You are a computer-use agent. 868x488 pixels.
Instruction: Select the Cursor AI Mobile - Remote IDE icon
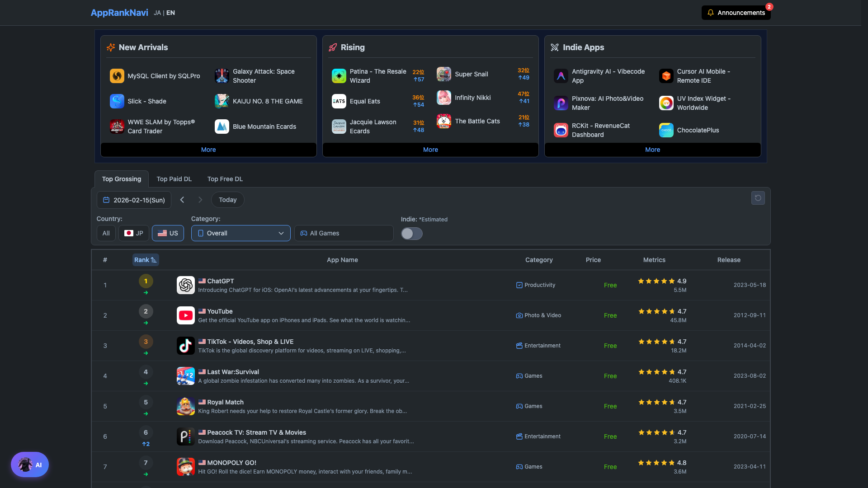[x=665, y=76]
